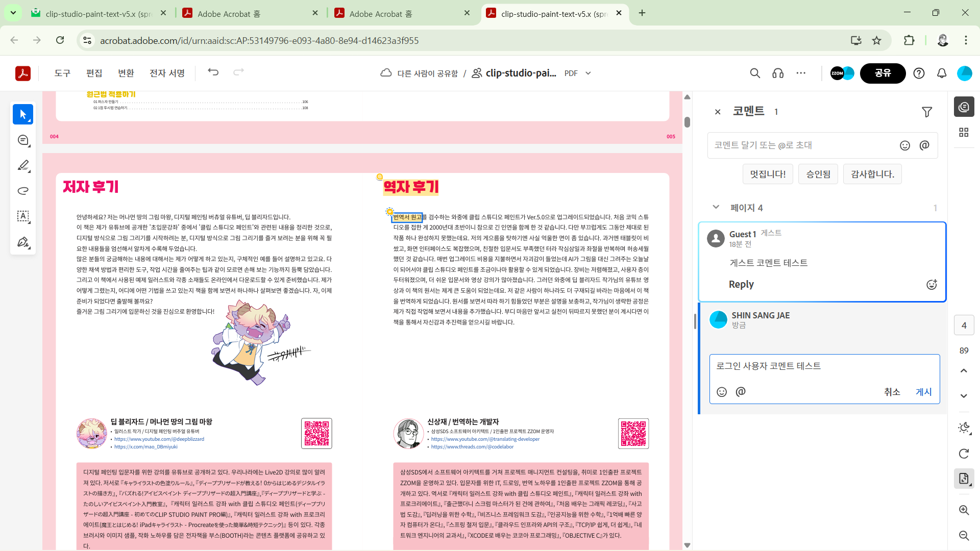Select the text box tool
980x551 pixels.
(x=23, y=216)
